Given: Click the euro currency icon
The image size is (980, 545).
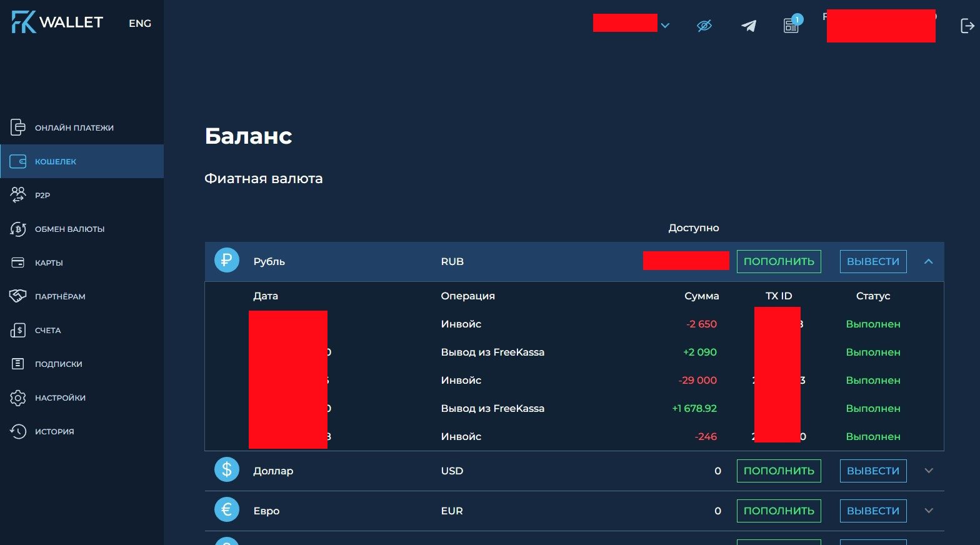Looking at the screenshot, I should click(227, 509).
